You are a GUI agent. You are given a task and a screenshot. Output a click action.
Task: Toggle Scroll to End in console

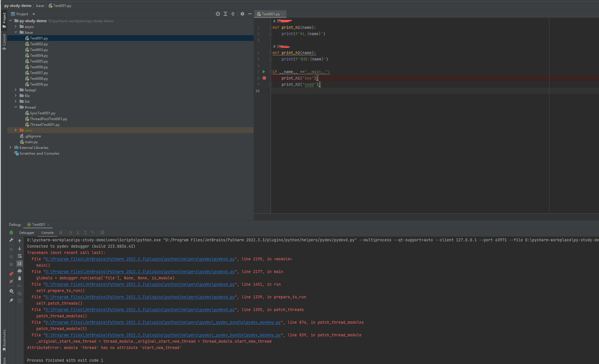click(x=20, y=263)
